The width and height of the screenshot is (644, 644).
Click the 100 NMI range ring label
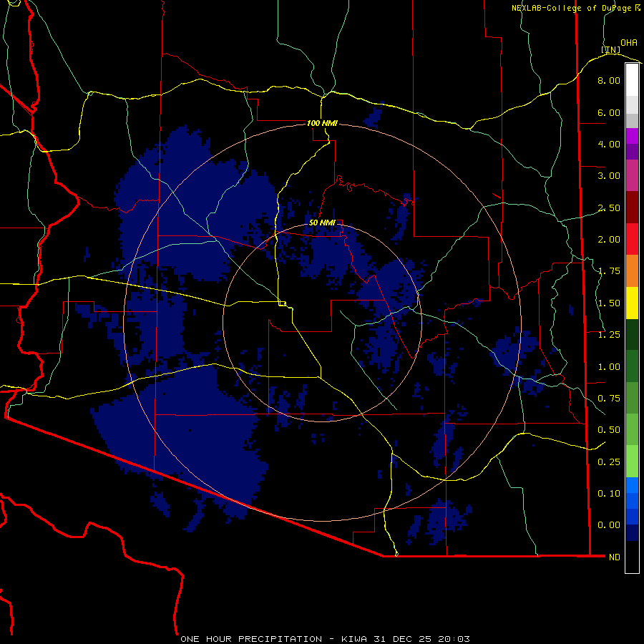322,123
